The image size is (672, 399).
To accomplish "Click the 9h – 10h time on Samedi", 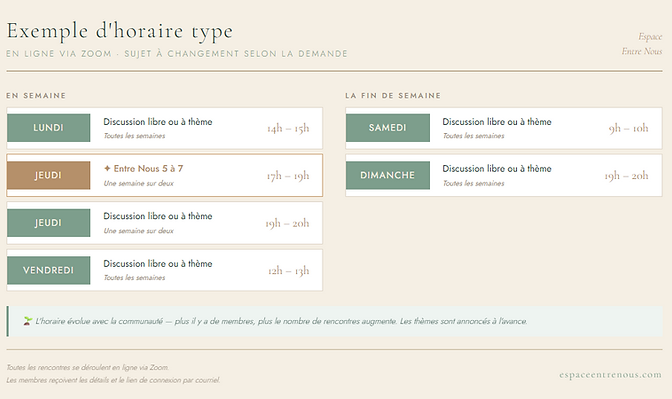I will click(628, 128).
